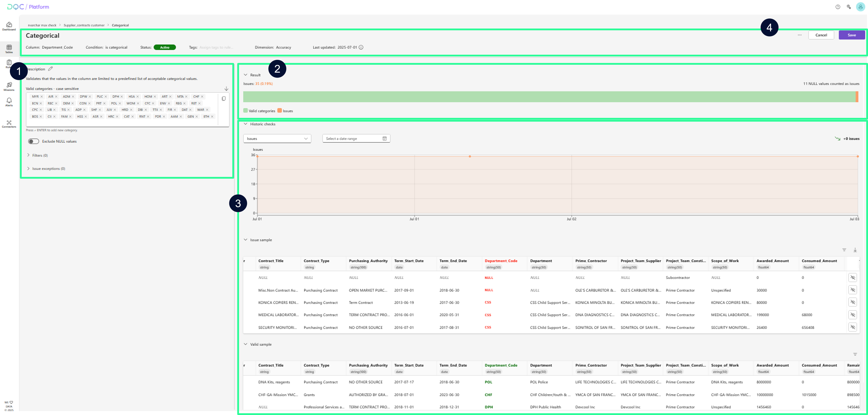Click the Issues orange legend swatch
This screenshot has height=415, width=868.
tap(279, 111)
